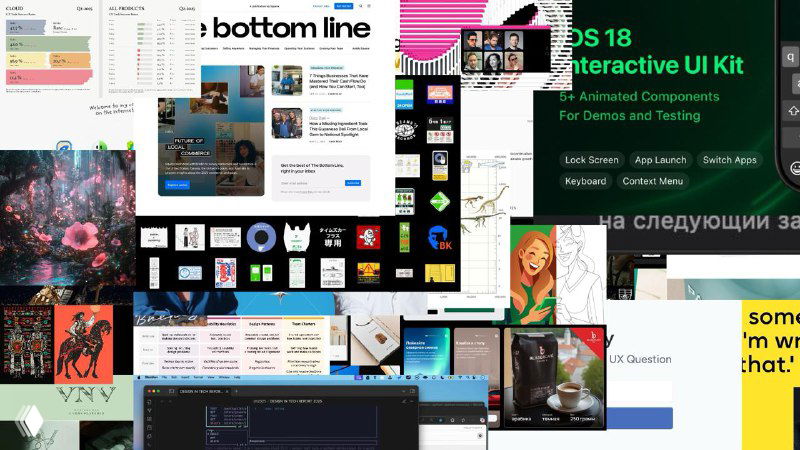Open the Context Menu tag
This screenshot has height=450, width=800.
coord(652,181)
